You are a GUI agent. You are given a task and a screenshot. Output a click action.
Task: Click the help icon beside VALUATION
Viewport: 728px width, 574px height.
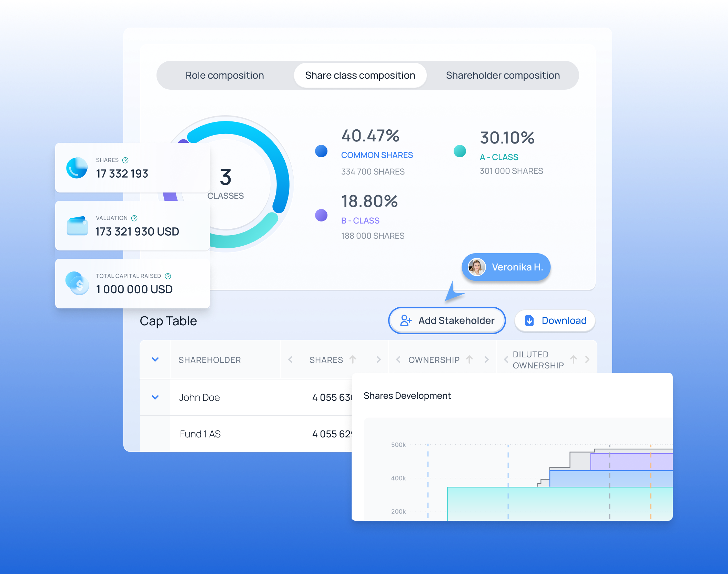(134, 218)
